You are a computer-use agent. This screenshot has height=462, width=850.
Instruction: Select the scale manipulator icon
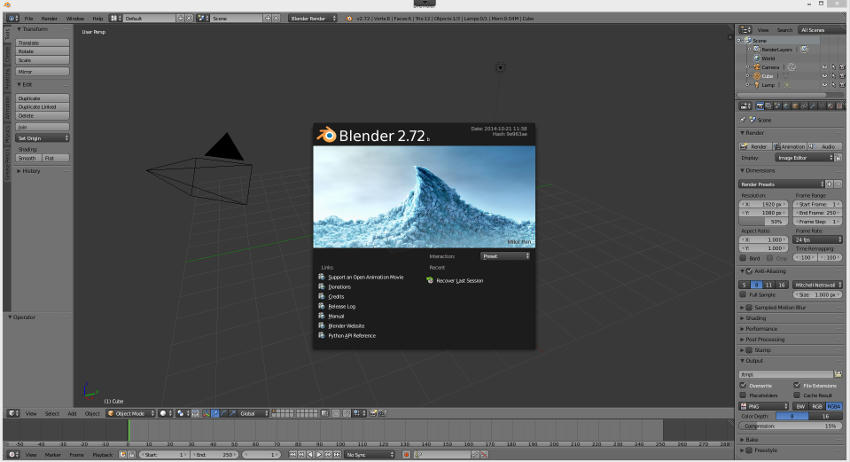233,413
